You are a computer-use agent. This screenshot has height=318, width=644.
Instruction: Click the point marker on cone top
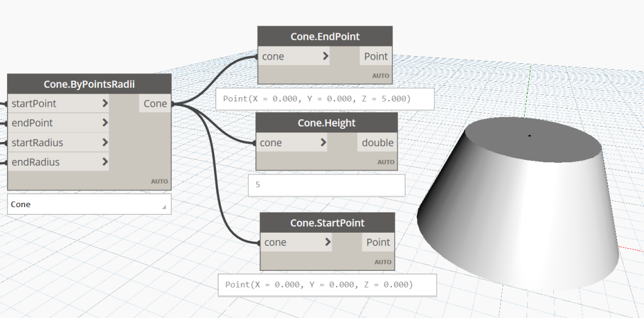point(530,135)
